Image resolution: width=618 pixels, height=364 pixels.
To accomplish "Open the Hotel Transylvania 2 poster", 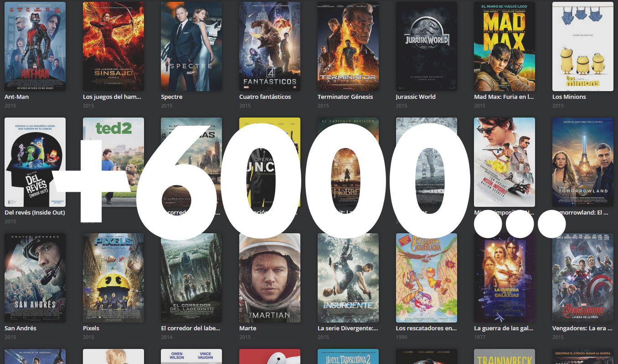I will tap(348, 356).
